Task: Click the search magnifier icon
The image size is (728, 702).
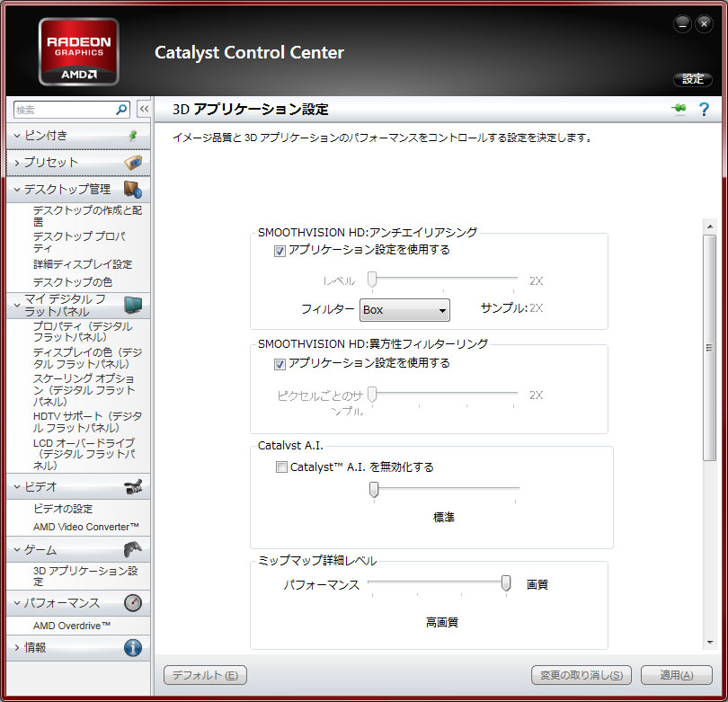Action: pos(121,110)
